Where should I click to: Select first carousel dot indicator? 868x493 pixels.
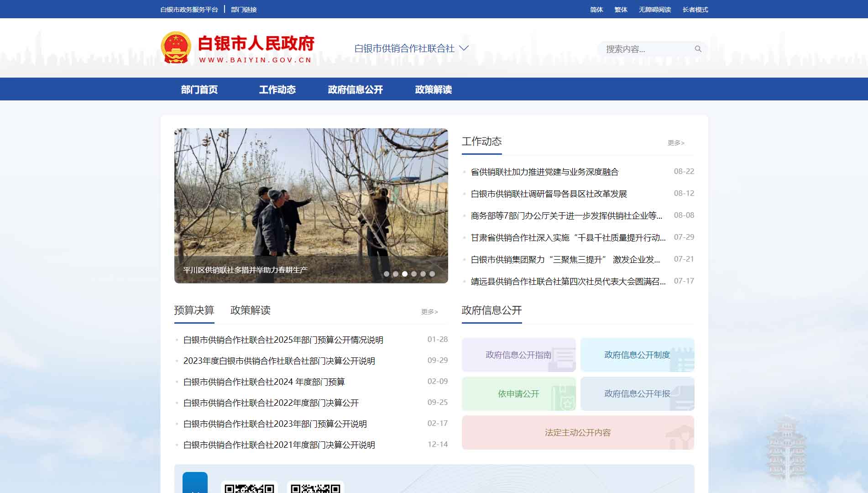click(x=387, y=274)
